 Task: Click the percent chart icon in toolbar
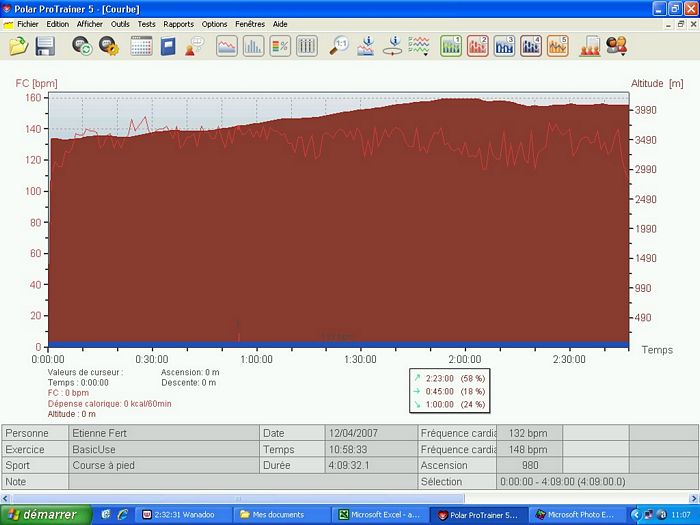(x=280, y=46)
